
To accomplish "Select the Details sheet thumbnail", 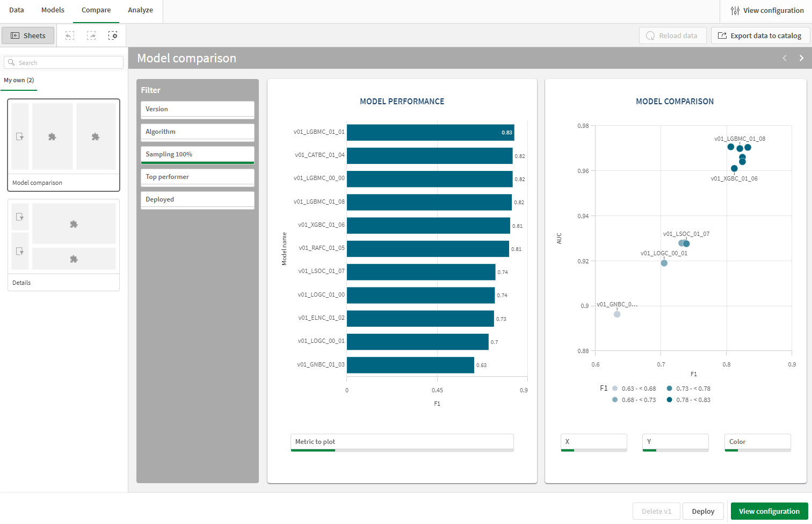I will [63, 245].
